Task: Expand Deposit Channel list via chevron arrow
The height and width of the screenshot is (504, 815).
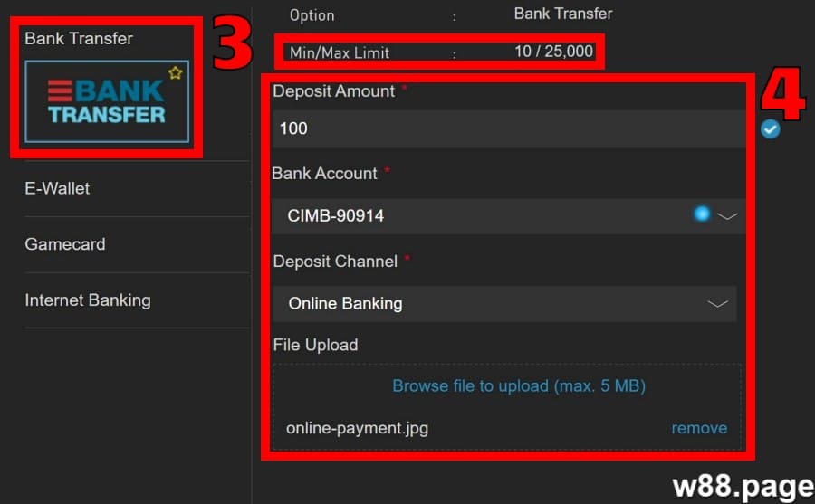Action: pyautogui.click(x=717, y=304)
